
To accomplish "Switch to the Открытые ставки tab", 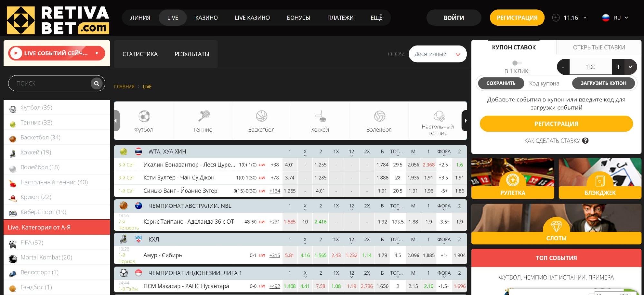I will (x=599, y=47).
